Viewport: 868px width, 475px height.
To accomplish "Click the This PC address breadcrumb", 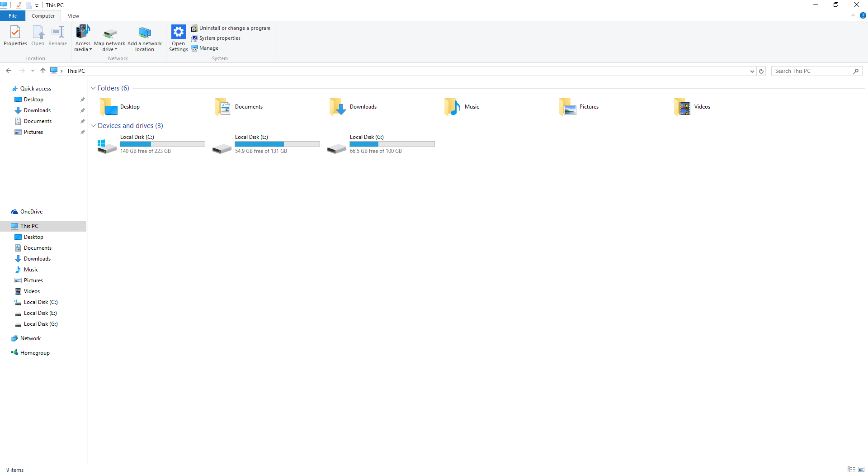I will click(x=76, y=71).
